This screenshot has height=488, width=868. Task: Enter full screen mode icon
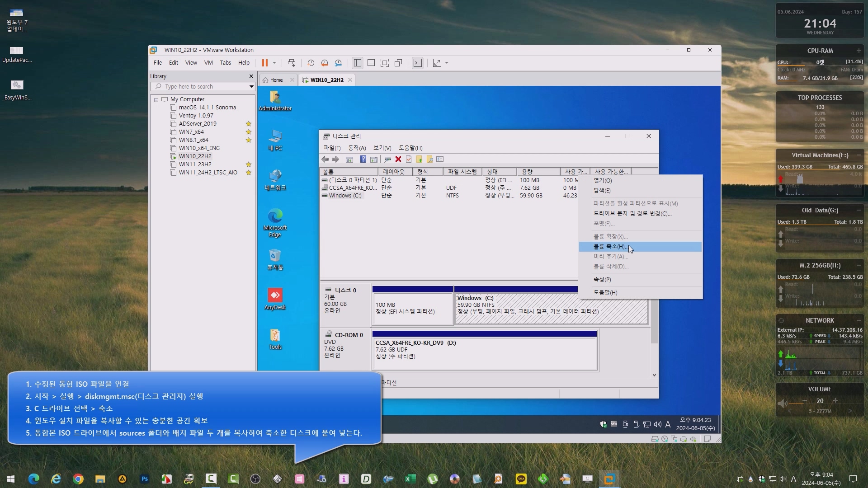tap(385, 63)
